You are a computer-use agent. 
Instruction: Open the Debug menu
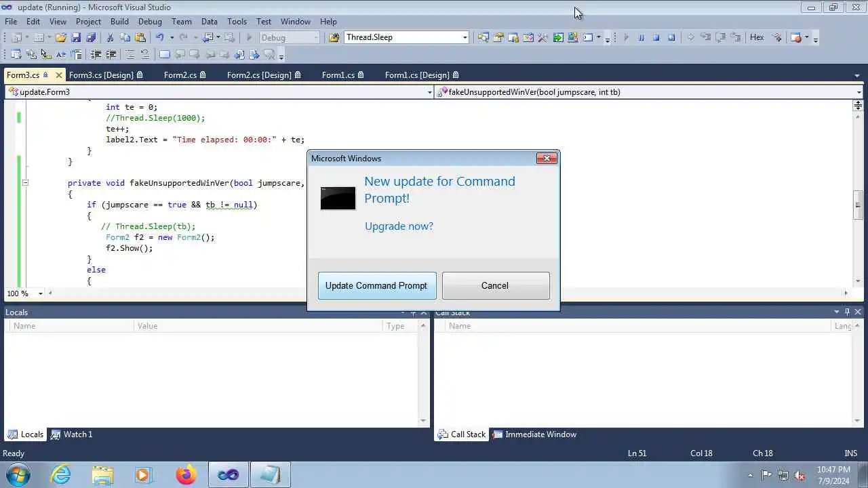pyautogui.click(x=150, y=22)
